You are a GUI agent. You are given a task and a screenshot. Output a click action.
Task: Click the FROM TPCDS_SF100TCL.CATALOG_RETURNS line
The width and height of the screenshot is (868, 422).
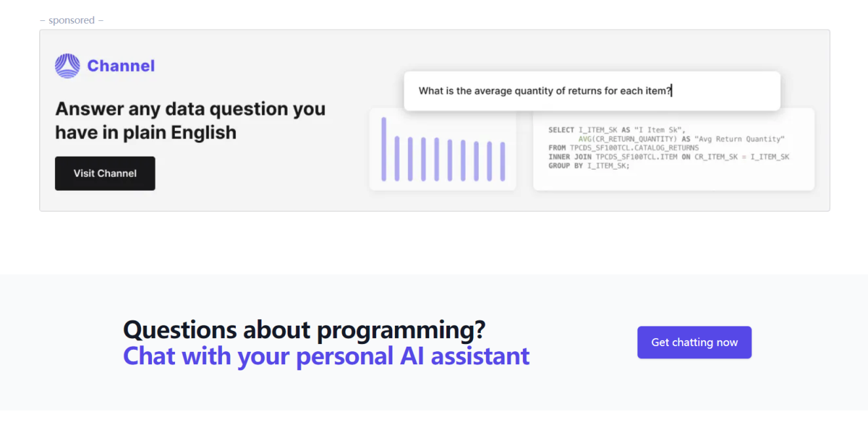(x=623, y=148)
